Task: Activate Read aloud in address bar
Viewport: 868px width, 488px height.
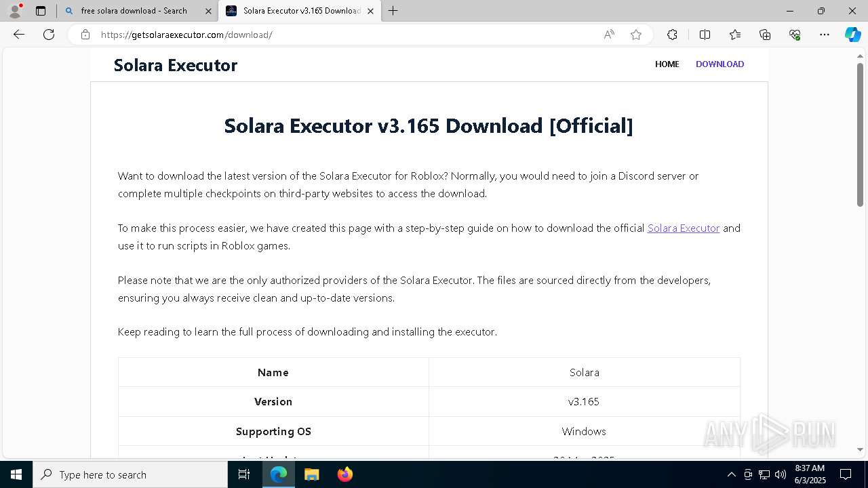Action: tap(609, 35)
